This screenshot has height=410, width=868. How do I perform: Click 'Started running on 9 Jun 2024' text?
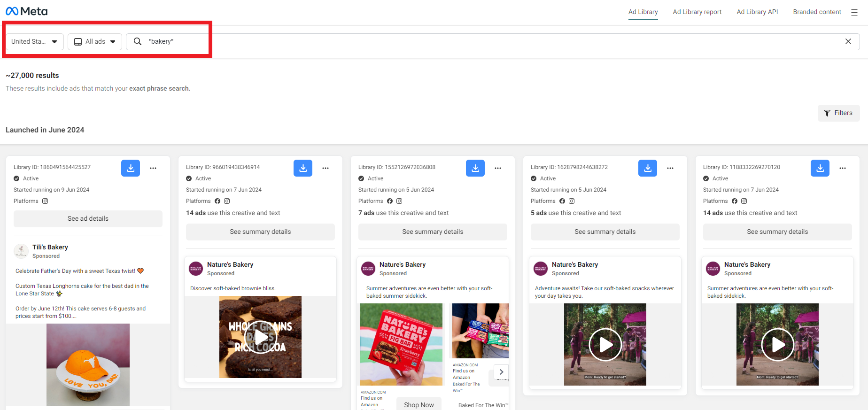click(51, 190)
